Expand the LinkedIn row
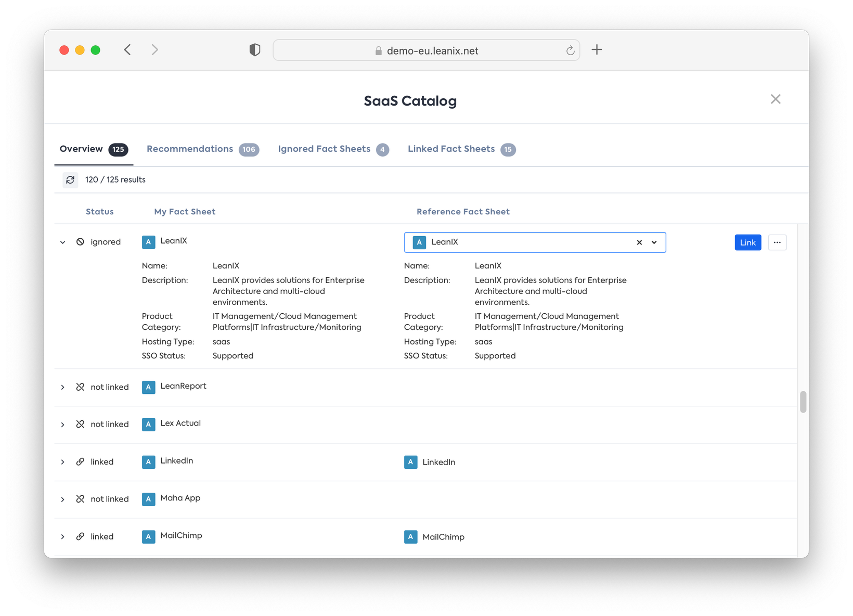This screenshot has width=853, height=616. pos(62,463)
